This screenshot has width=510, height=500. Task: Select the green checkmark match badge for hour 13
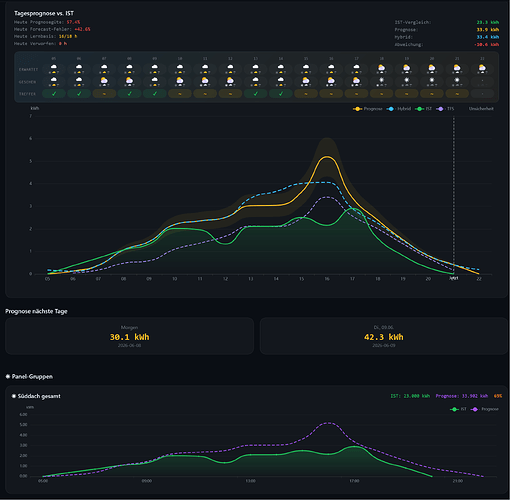point(255,94)
